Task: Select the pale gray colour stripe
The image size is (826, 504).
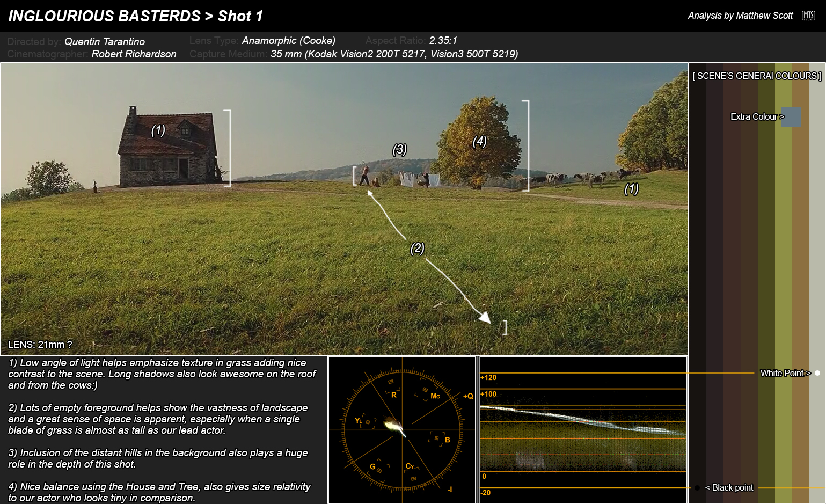Action: pyautogui.click(x=817, y=283)
